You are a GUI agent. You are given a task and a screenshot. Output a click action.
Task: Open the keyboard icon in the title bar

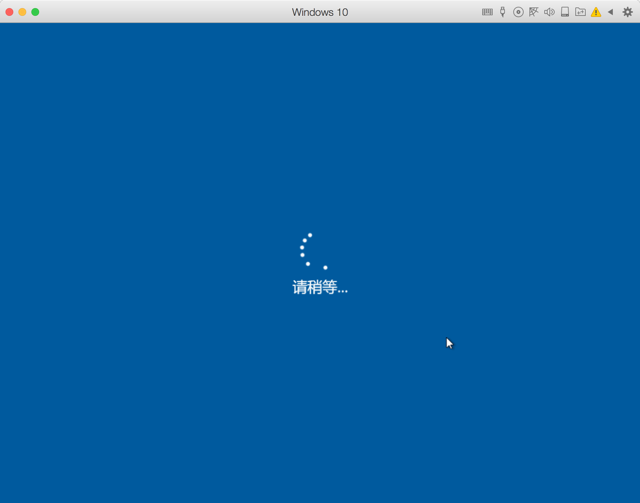coord(487,12)
